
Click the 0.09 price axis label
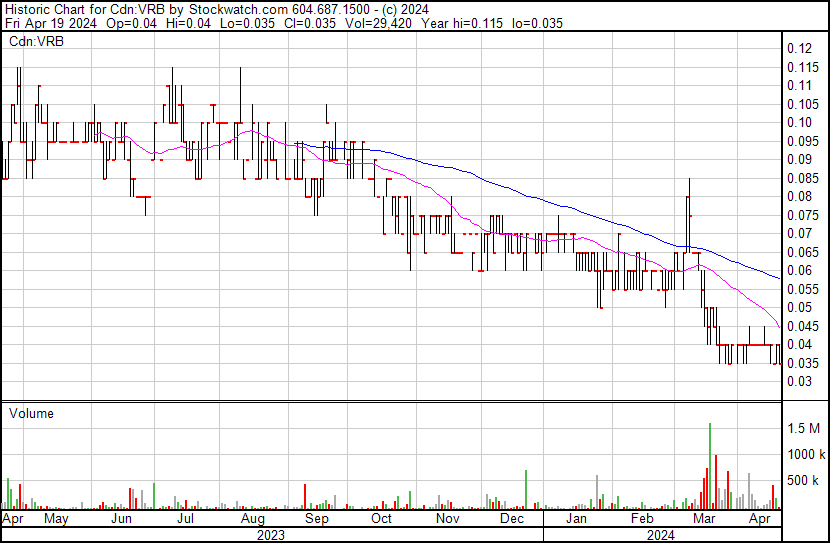click(x=799, y=159)
